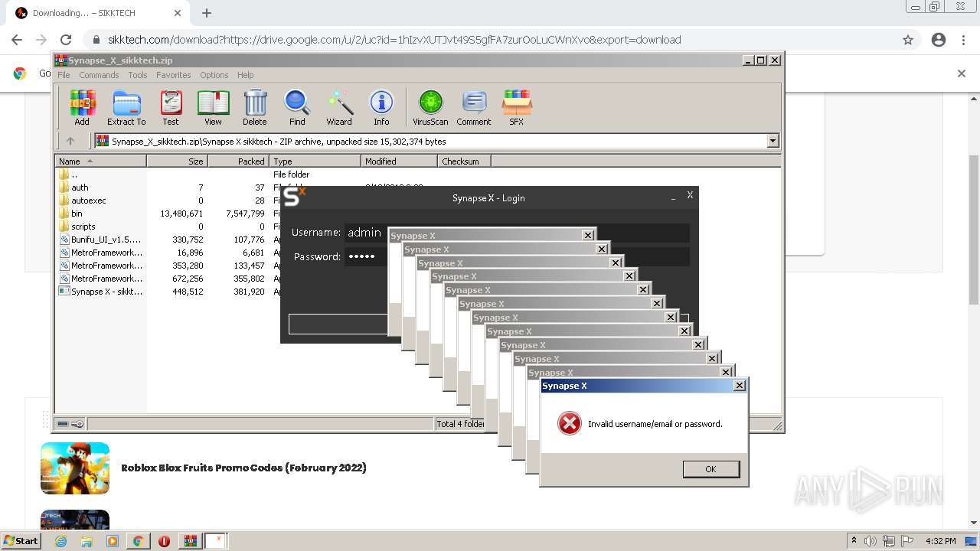Click Extract To in WinRAR toolbar

click(126, 108)
